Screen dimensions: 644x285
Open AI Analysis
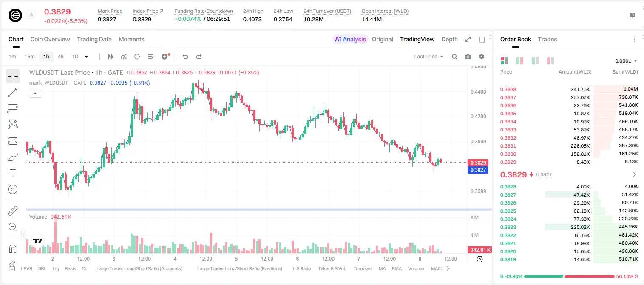click(350, 39)
